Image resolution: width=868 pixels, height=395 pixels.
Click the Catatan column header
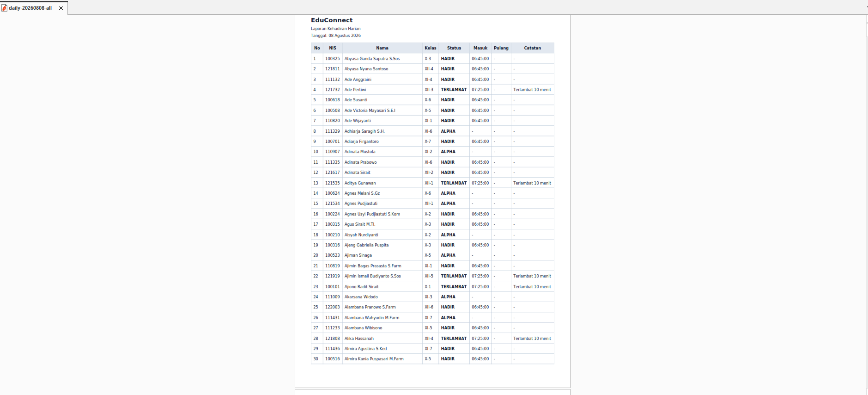pyautogui.click(x=533, y=48)
